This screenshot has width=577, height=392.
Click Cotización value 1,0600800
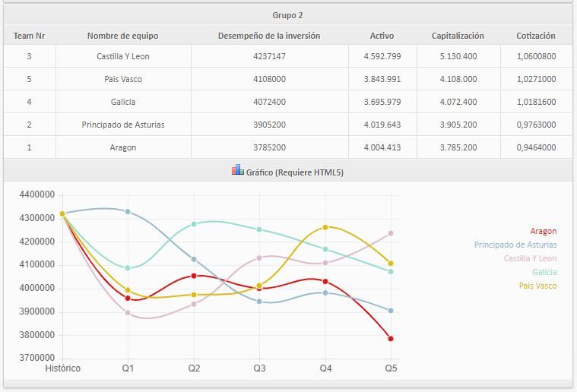tap(537, 56)
